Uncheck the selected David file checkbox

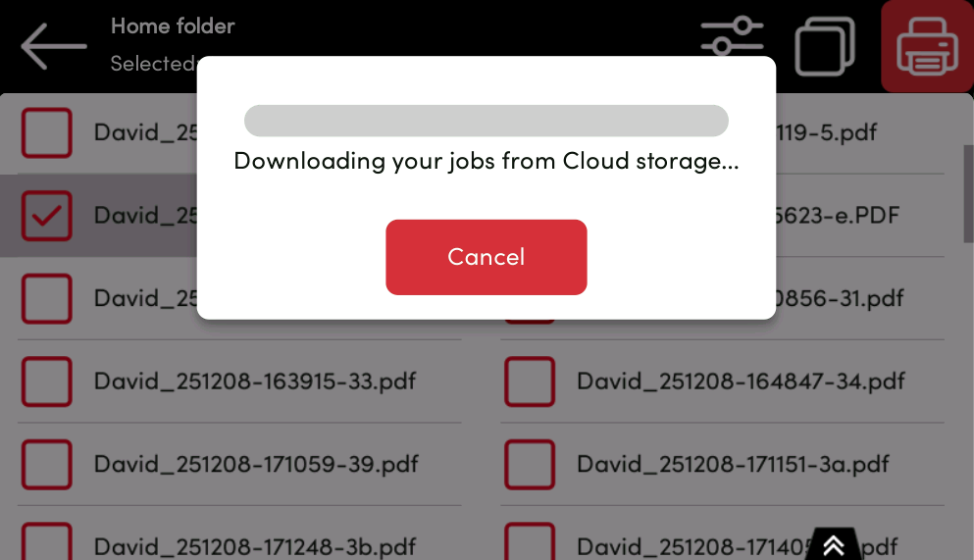(46, 216)
